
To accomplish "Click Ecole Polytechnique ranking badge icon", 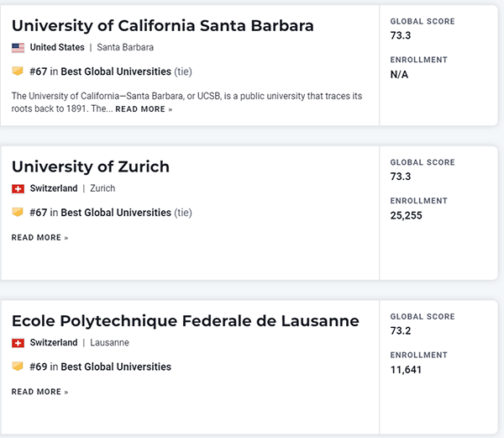I will tap(18, 367).
